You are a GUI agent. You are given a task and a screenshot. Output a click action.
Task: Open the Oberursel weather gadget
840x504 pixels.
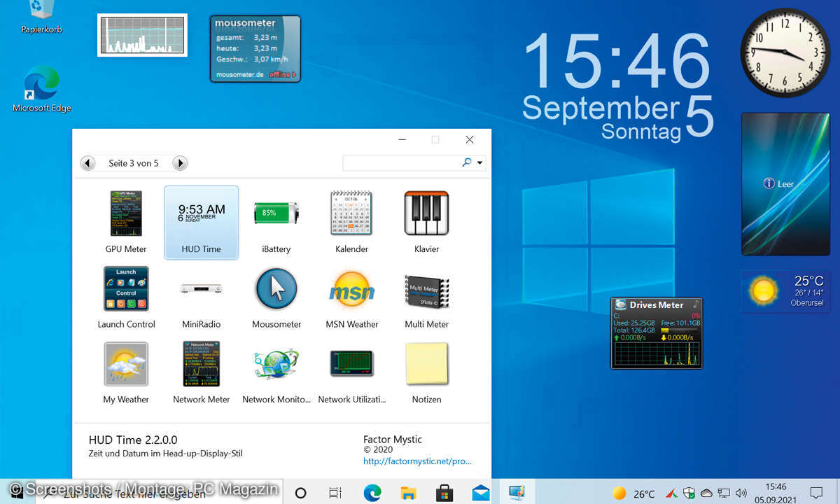tap(785, 290)
